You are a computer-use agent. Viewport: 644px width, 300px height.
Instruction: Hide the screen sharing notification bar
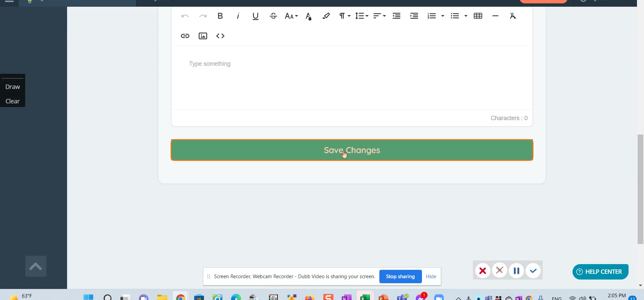click(431, 277)
